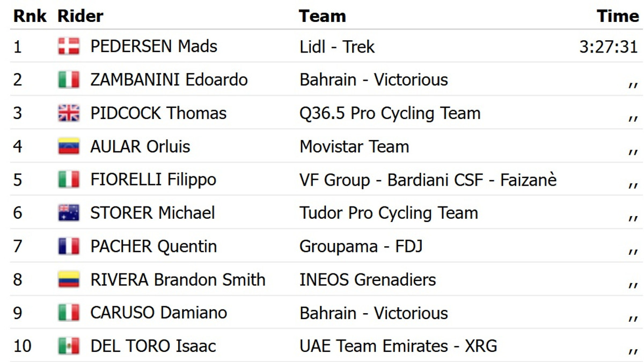The width and height of the screenshot is (644, 362).
Task: Click the Danish flag beside Pedersen
Action: [69, 47]
